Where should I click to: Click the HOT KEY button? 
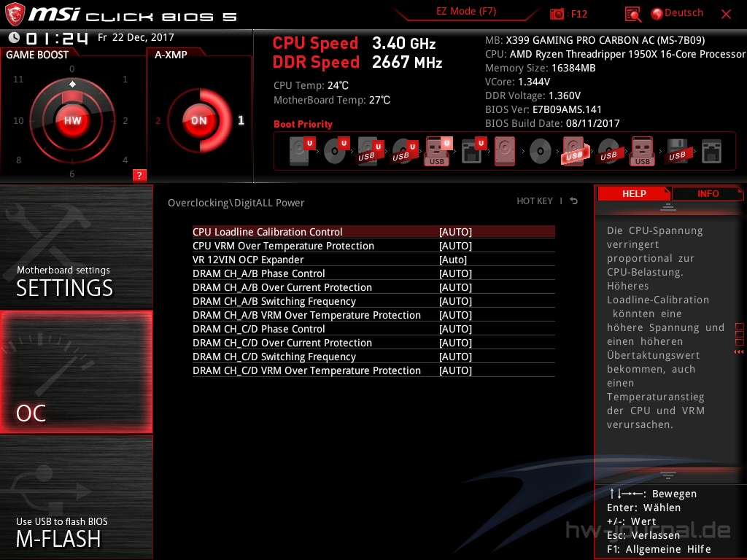[535, 201]
